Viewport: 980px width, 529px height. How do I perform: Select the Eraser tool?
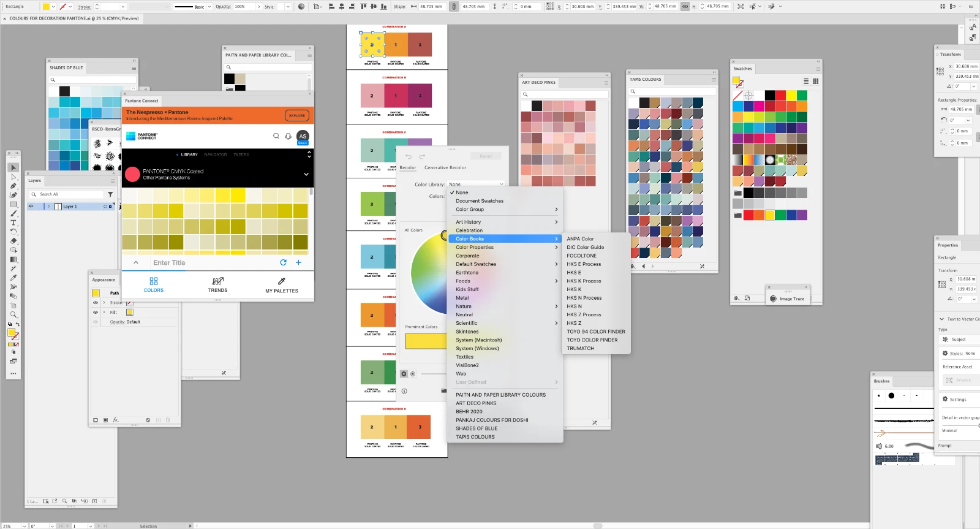(13, 241)
